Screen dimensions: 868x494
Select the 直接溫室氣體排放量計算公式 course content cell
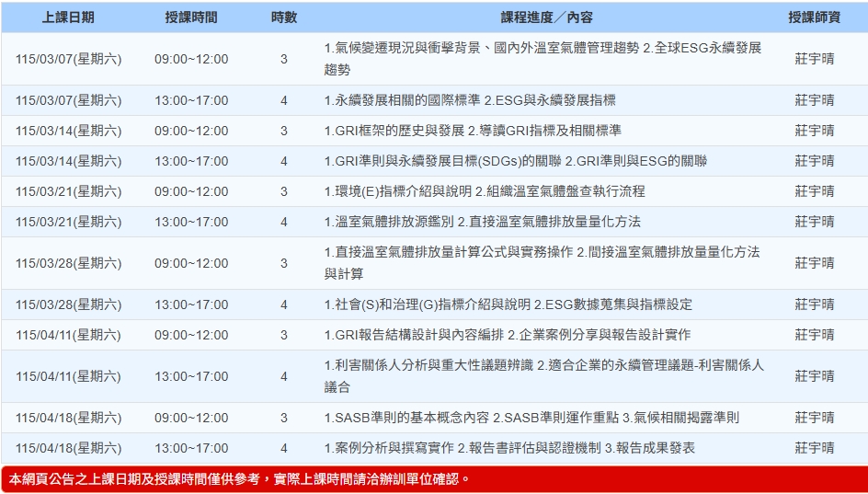(x=542, y=263)
